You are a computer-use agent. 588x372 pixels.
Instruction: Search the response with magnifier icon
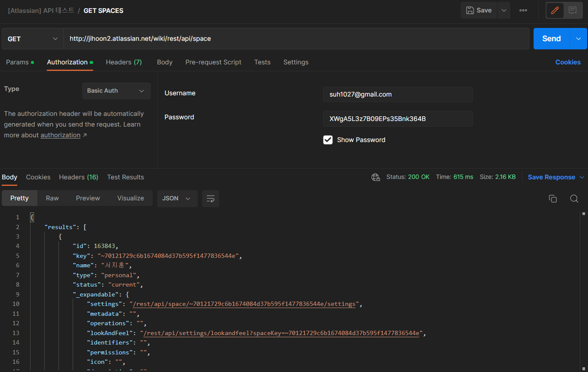574,198
